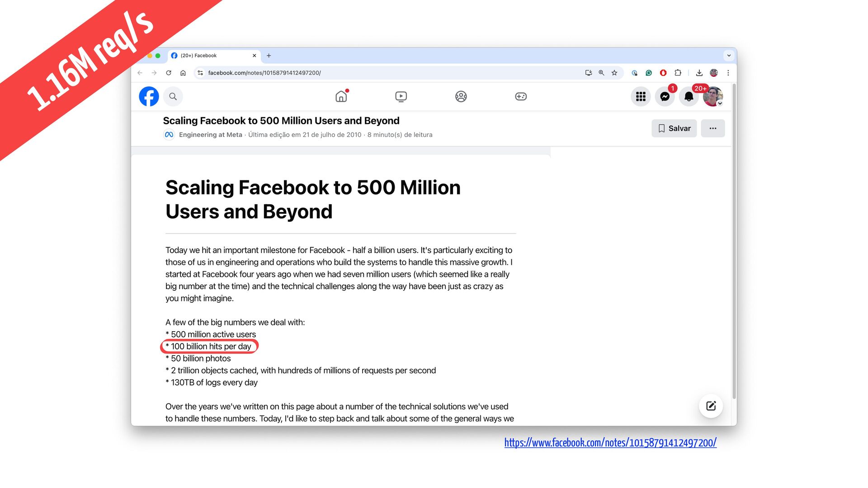
Task: Go back in browser history
Action: pyautogui.click(x=140, y=73)
